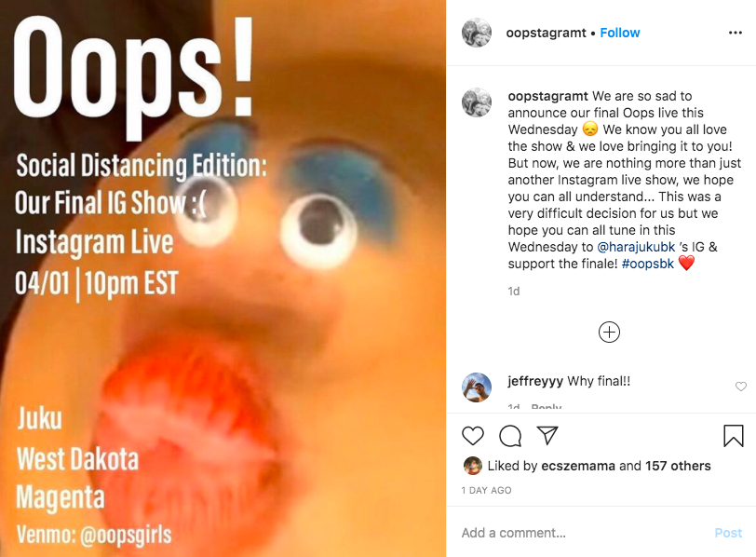View jeffreyyy's profile from the comment
The width and height of the screenshot is (756, 557).
[x=535, y=381]
